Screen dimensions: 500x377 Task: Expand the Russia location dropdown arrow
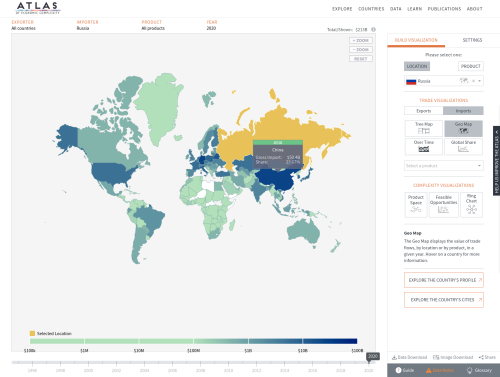click(480, 81)
